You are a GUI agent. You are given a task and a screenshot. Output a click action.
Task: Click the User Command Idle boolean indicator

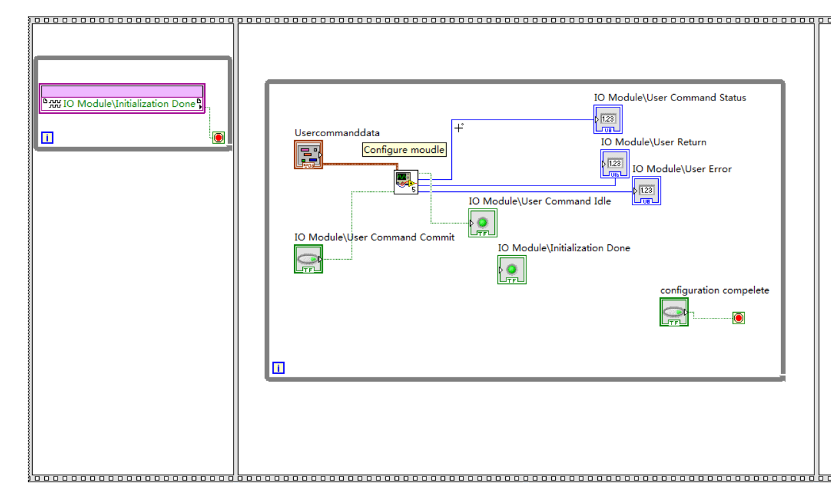point(482,223)
